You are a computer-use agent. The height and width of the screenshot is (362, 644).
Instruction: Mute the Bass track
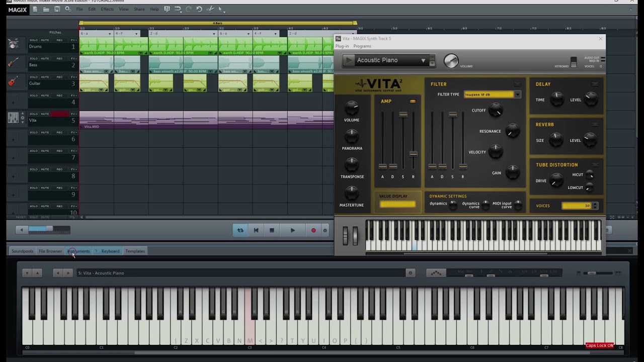pos(45,59)
